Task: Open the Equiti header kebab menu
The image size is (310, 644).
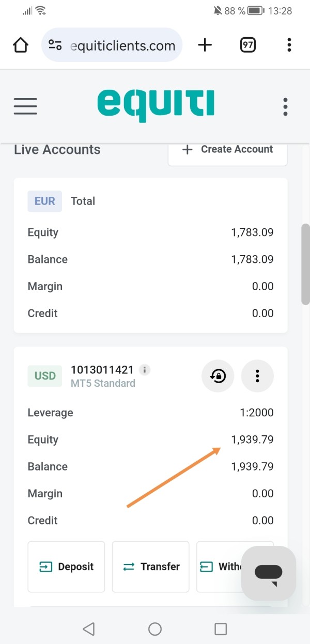Action: click(x=285, y=106)
